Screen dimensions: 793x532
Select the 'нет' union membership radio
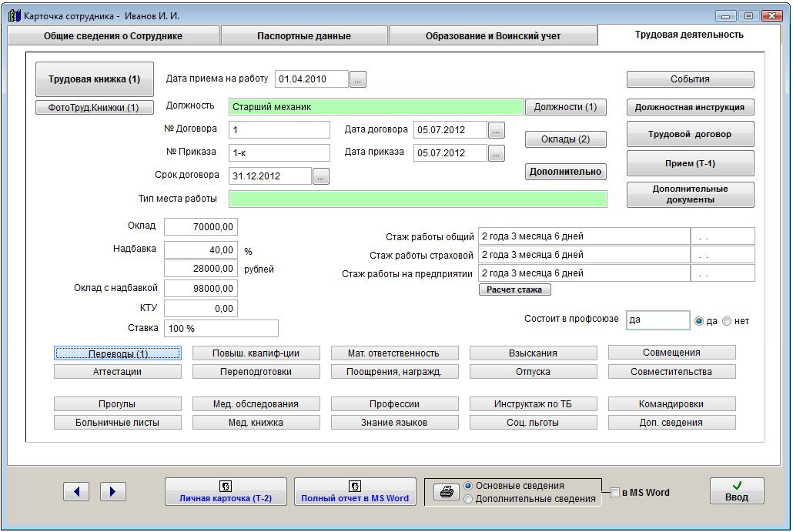[x=727, y=321]
